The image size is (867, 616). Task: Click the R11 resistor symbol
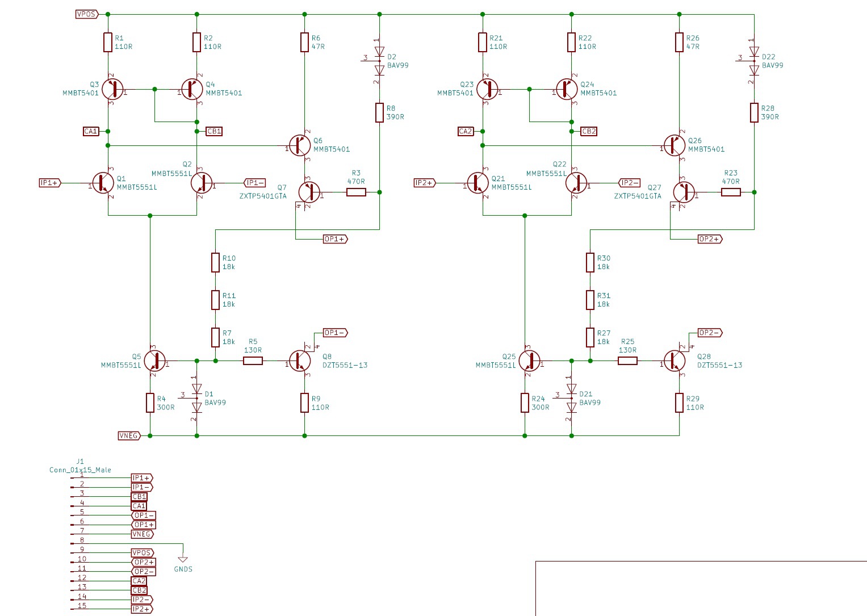[x=216, y=300]
